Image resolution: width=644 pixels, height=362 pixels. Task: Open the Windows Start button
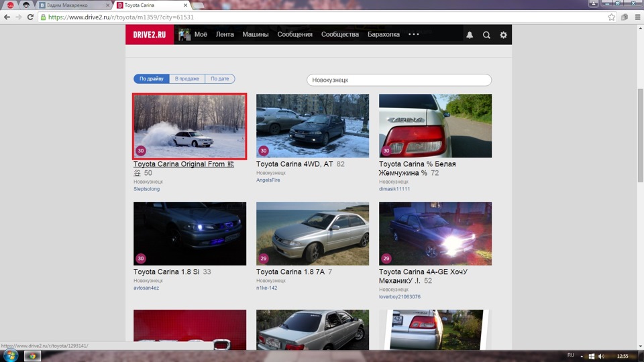pos(10,356)
